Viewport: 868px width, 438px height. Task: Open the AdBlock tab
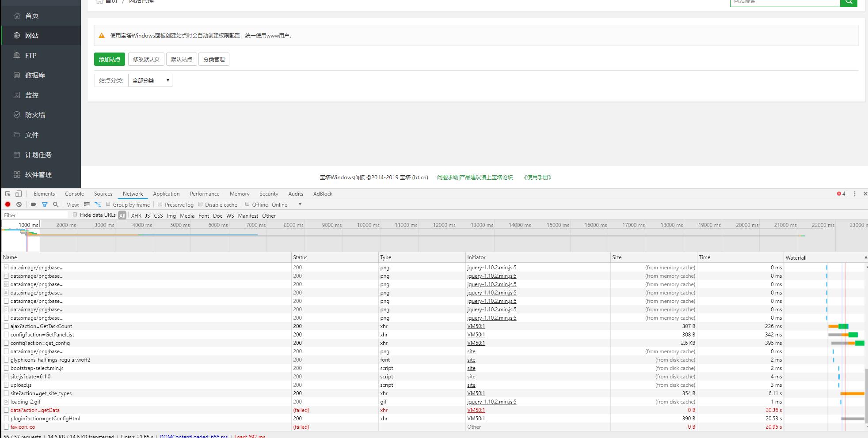pyautogui.click(x=323, y=194)
